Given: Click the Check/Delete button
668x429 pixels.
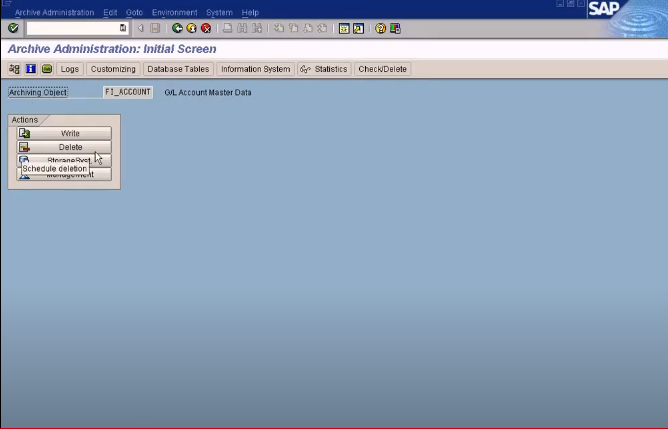Looking at the screenshot, I should click(x=383, y=69).
